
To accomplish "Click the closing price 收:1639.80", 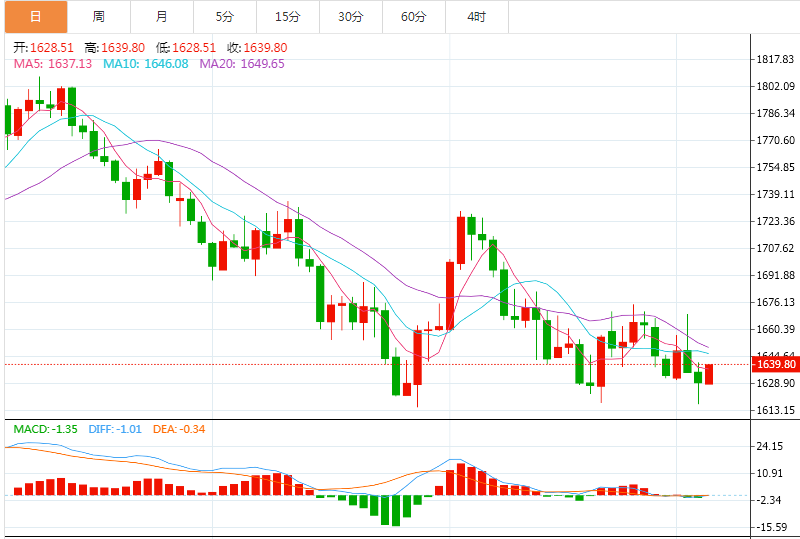I will click(257, 48).
